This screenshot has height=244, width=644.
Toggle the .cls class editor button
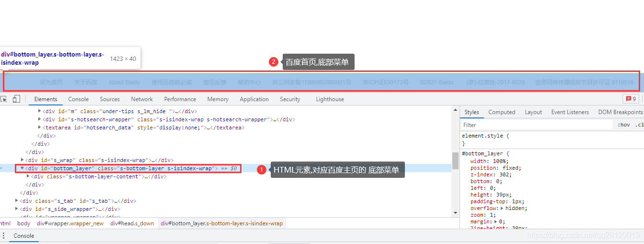[639, 125]
